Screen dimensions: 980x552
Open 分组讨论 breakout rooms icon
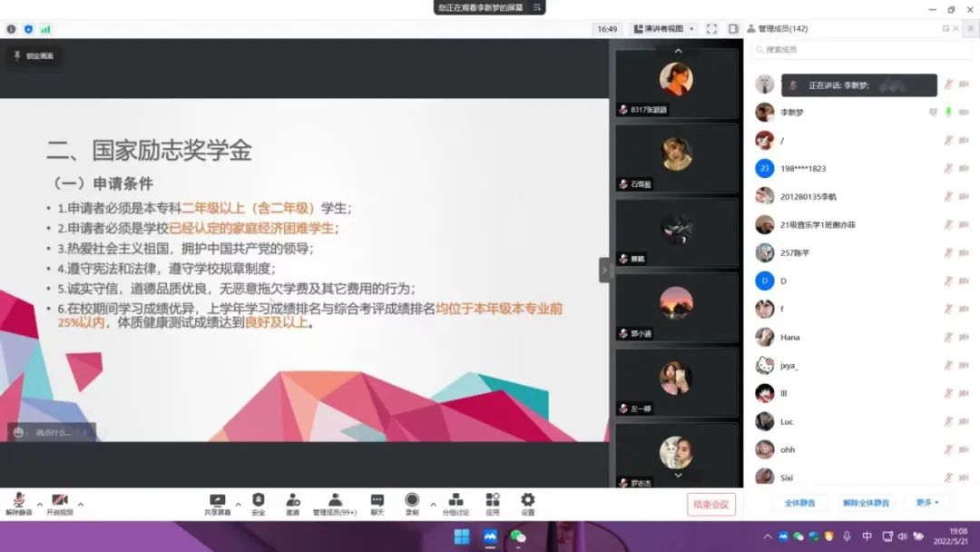pyautogui.click(x=456, y=500)
